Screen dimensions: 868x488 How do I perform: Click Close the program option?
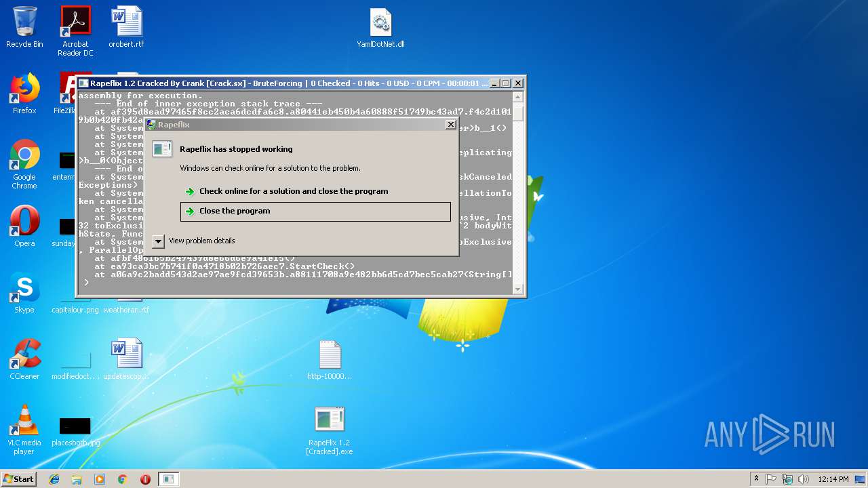[315, 211]
